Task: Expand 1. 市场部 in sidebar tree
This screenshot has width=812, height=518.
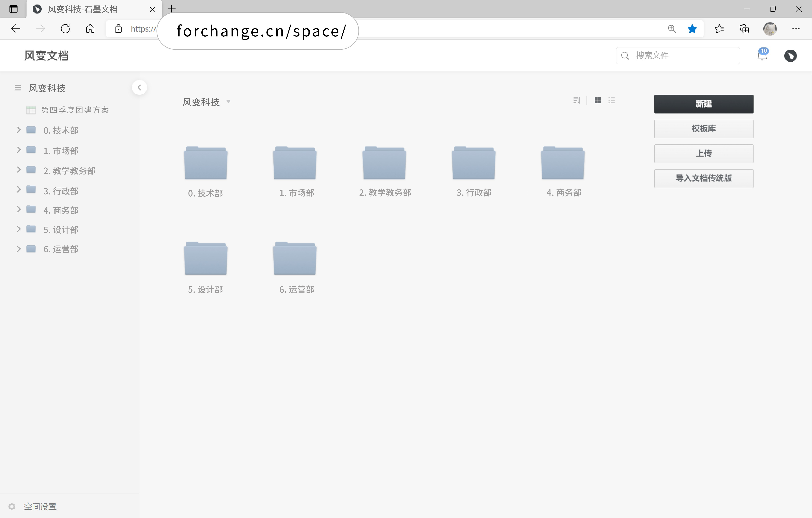Action: tap(19, 150)
